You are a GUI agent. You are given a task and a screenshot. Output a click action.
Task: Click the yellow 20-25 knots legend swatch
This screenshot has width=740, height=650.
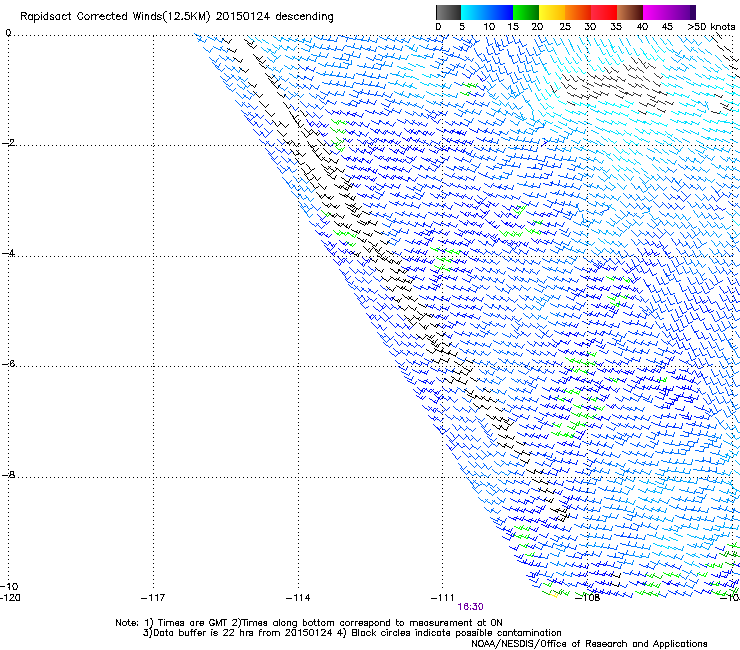coord(552,12)
